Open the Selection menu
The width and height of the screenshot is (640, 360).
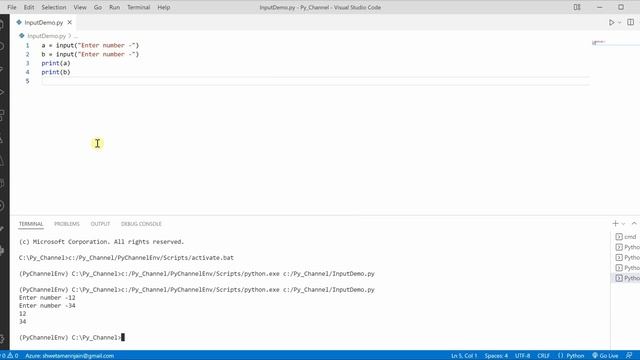click(53, 7)
